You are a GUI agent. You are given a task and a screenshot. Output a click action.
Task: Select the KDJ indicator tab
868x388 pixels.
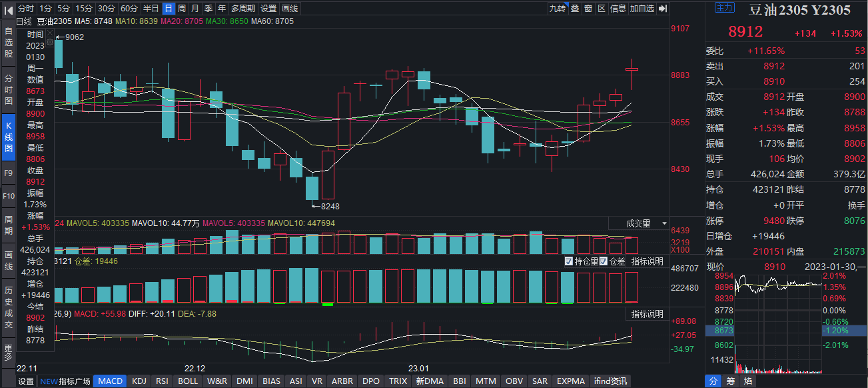[139, 381]
